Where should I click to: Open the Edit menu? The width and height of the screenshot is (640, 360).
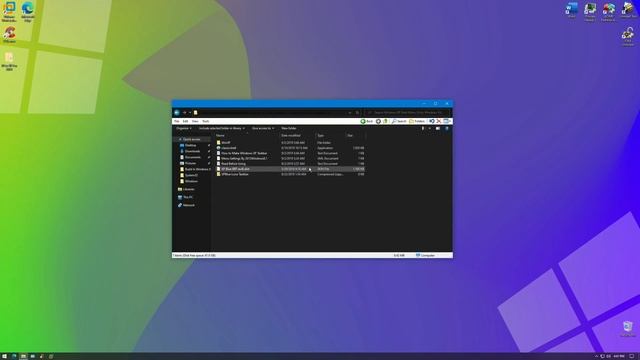185,121
